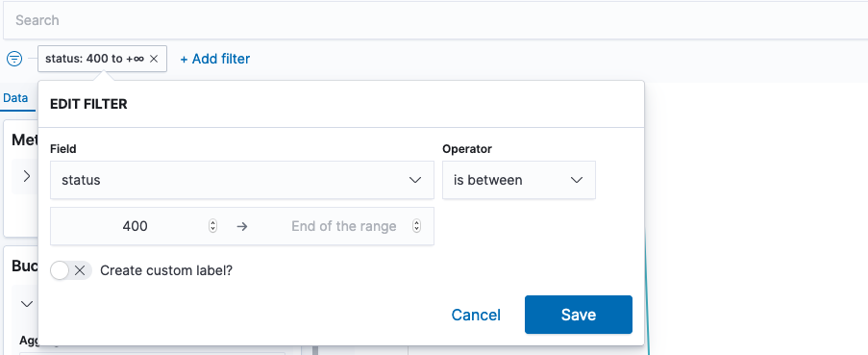Viewport: 868px width, 355px height.
Task: Click the stepper arrows on start value 400
Action: 212,226
